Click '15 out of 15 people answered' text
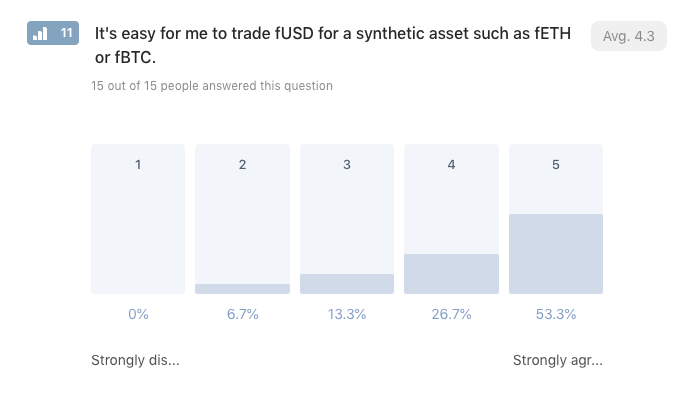This screenshot has height=411, width=690. (212, 86)
